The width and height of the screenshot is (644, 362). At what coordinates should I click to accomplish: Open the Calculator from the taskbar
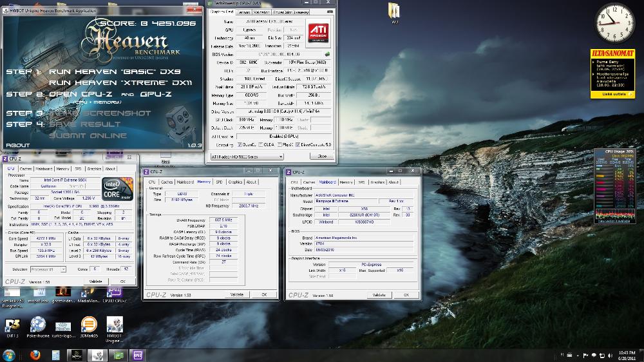tap(56, 355)
